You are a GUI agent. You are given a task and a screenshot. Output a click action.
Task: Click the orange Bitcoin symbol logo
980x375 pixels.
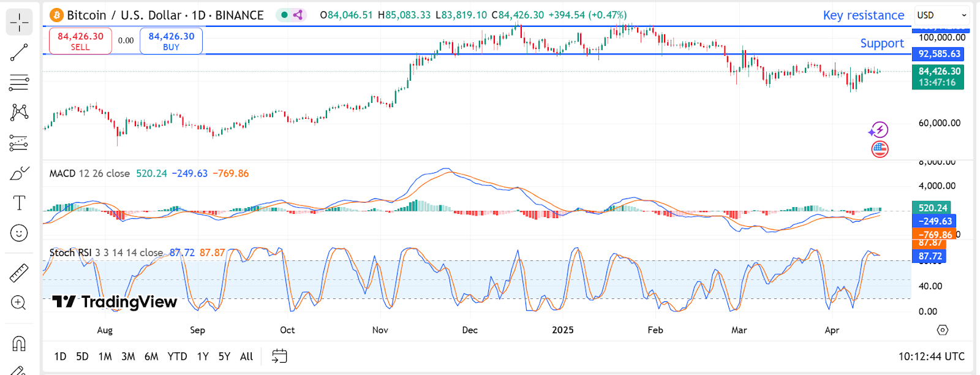click(56, 15)
